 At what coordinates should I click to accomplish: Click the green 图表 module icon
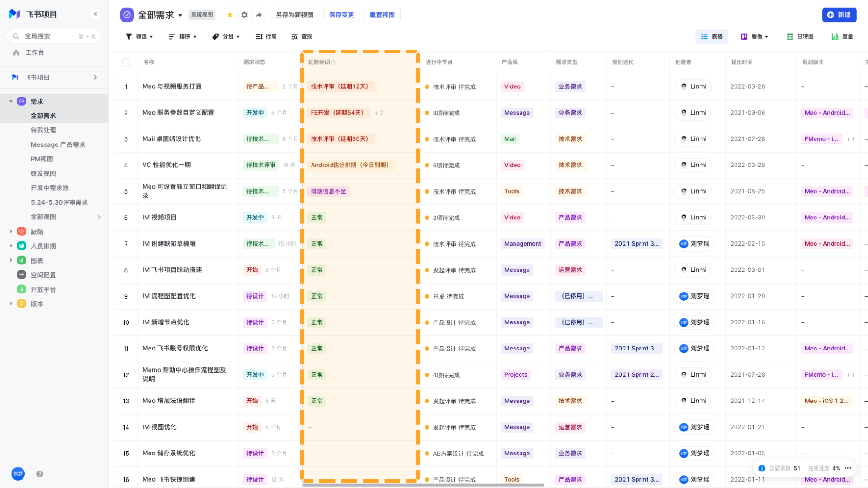coord(22,260)
